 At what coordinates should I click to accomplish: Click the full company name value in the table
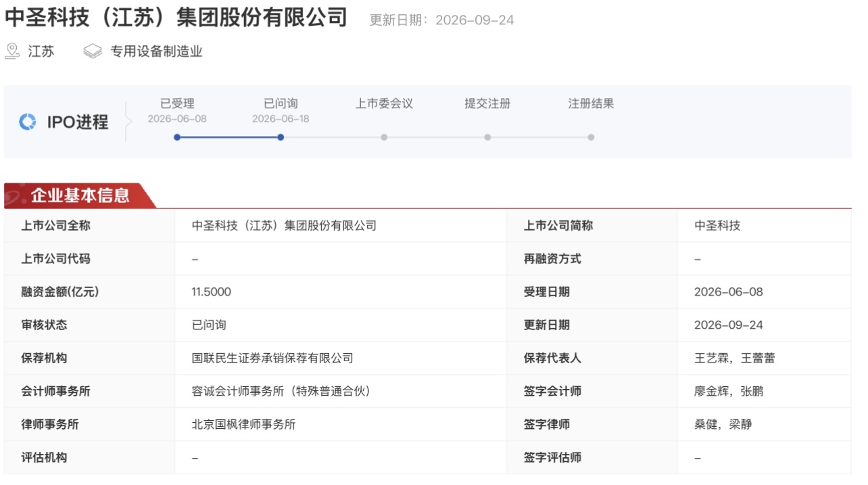[x=284, y=226]
